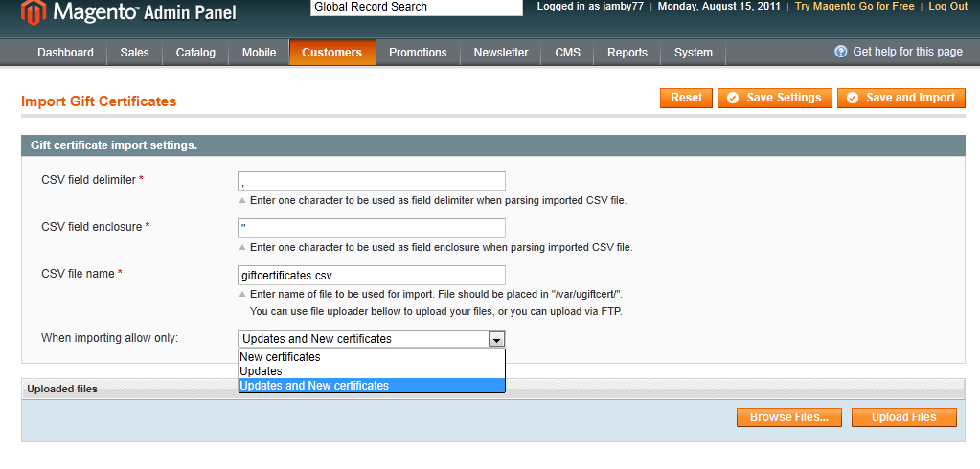
Task: Click the Save Settings button
Action: pos(774,98)
